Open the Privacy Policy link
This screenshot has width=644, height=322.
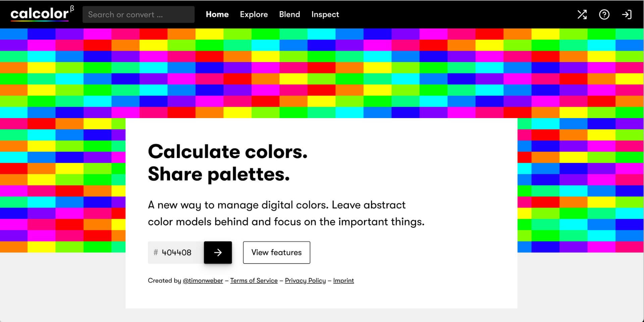[305, 280]
